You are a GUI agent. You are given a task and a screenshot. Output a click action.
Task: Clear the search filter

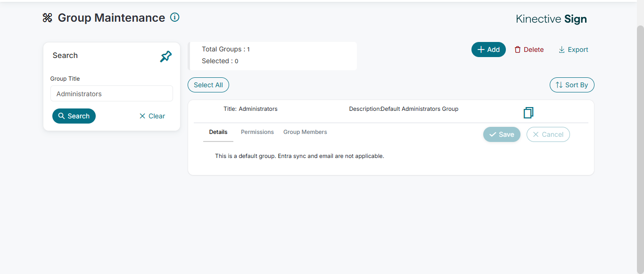point(152,116)
